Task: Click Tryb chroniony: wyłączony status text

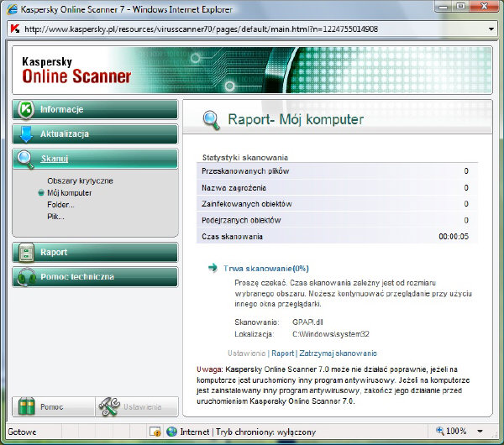Action: tap(265, 432)
